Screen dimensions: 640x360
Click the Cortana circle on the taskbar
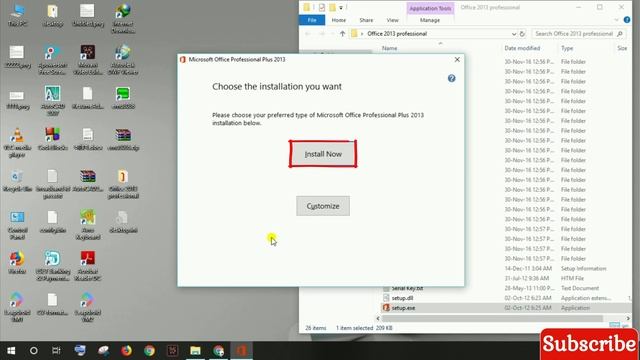(33, 351)
